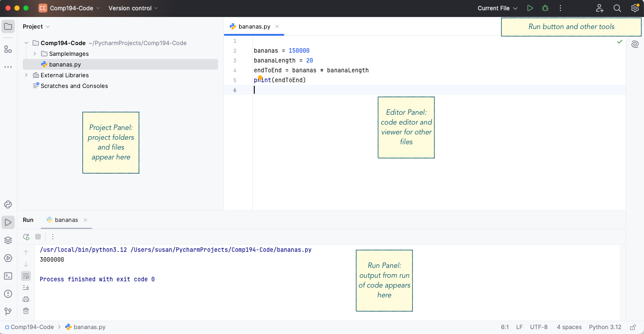This screenshot has width=644, height=334.
Task: Open the Structure tool window icon
Action: pos(8,49)
